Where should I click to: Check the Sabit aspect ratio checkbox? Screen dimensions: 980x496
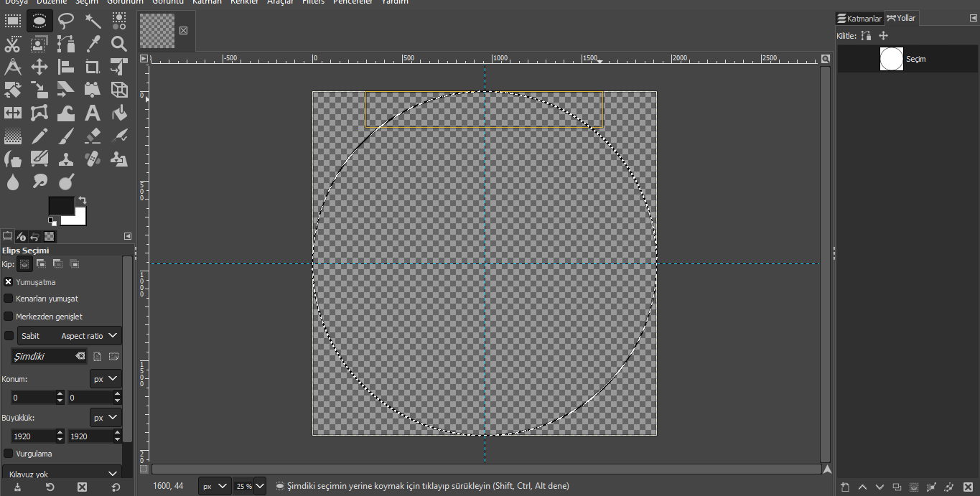(9, 336)
